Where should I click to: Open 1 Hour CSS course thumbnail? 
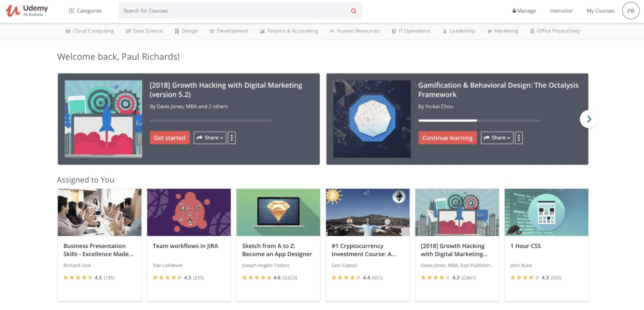(x=546, y=212)
